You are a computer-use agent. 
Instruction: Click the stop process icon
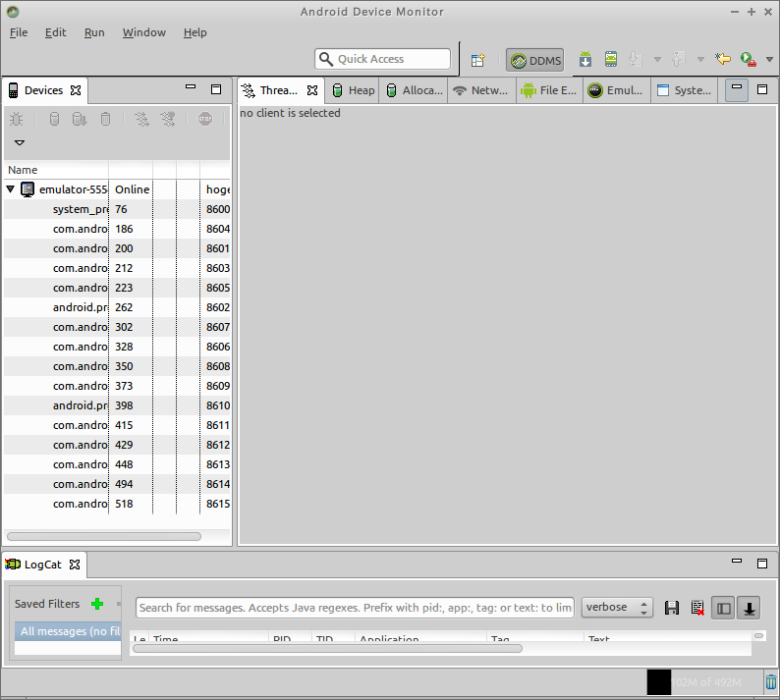tap(204, 119)
